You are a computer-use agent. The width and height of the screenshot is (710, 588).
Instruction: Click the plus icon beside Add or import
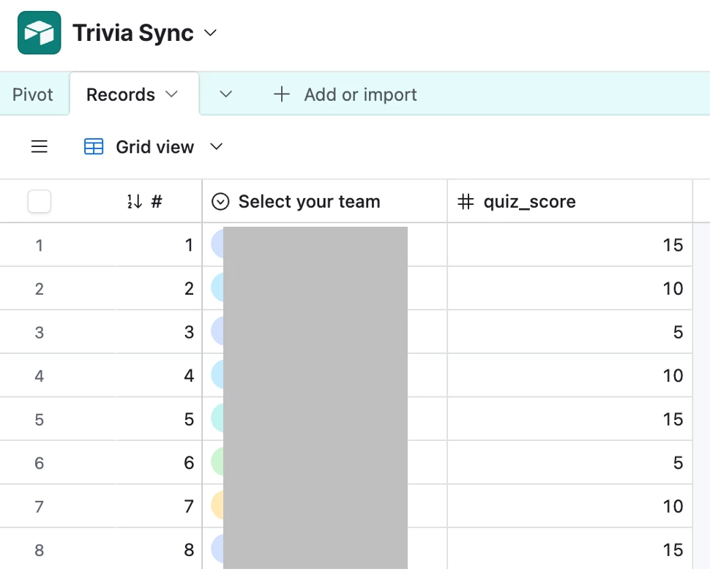coord(282,94)
